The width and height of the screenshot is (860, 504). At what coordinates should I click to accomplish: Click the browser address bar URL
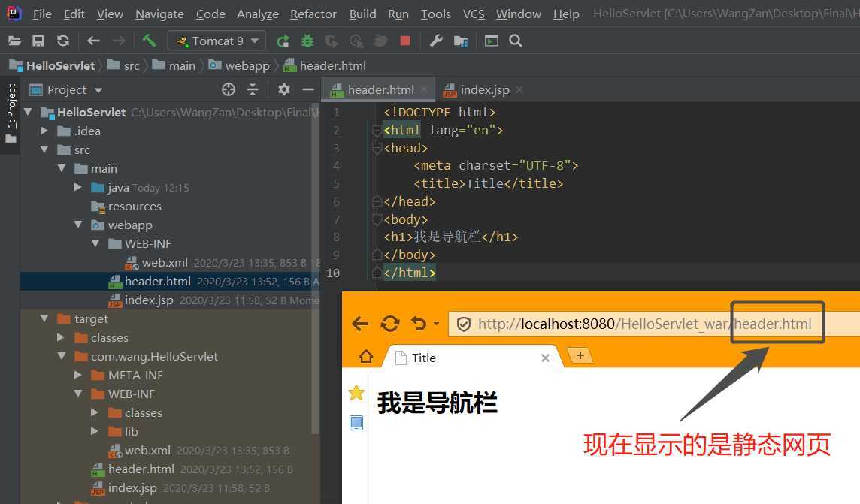[644, 324]
